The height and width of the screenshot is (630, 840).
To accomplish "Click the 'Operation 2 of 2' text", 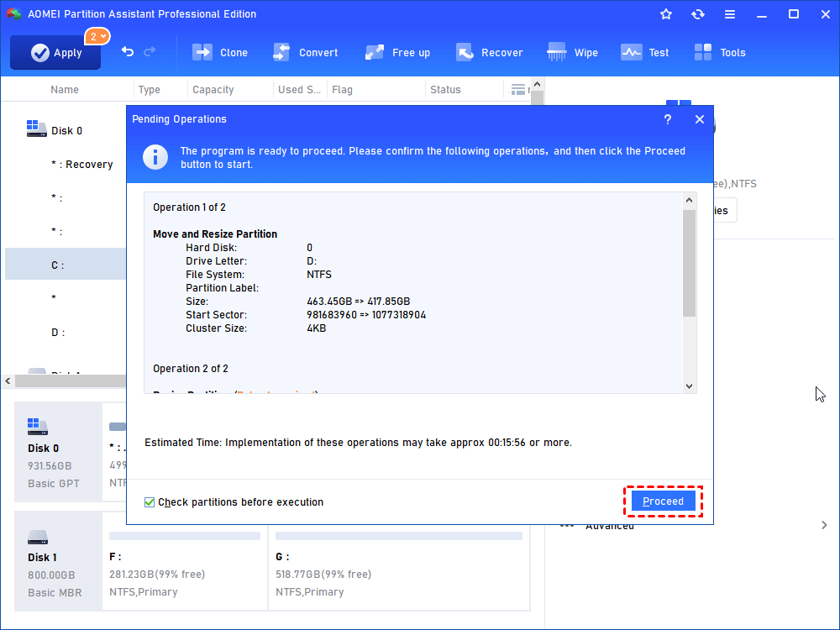I will click(190, 369).
